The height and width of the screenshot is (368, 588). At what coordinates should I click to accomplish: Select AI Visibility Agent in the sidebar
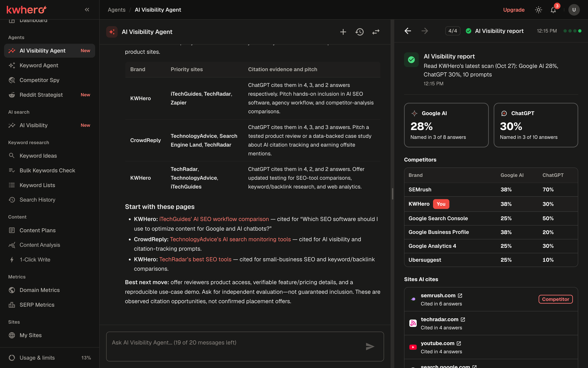tap(50, 51)
